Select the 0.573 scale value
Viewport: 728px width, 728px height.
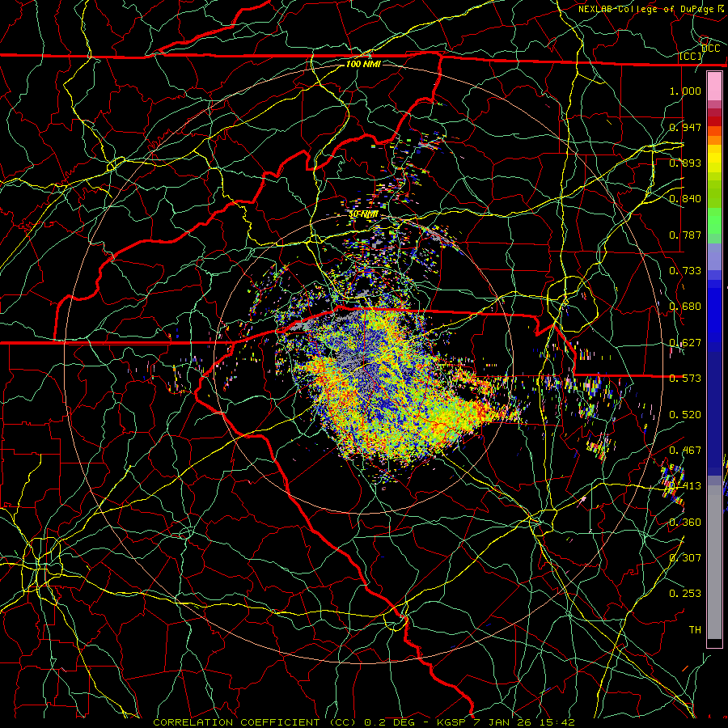coord(685,379)
